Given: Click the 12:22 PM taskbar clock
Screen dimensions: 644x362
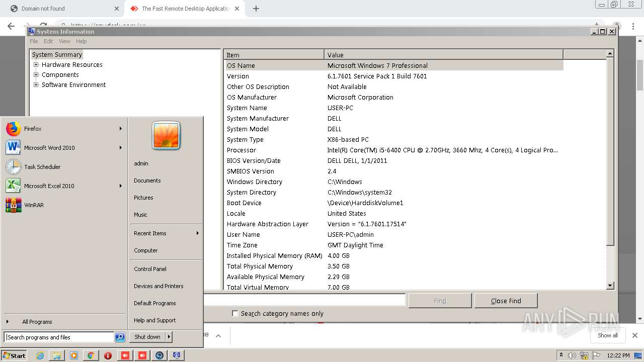Looking at the screenshot, I should pyautogui.click(x=618, y=355).
